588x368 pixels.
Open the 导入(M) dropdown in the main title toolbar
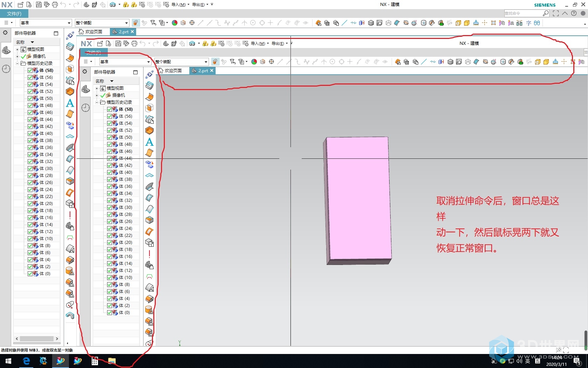180,5
